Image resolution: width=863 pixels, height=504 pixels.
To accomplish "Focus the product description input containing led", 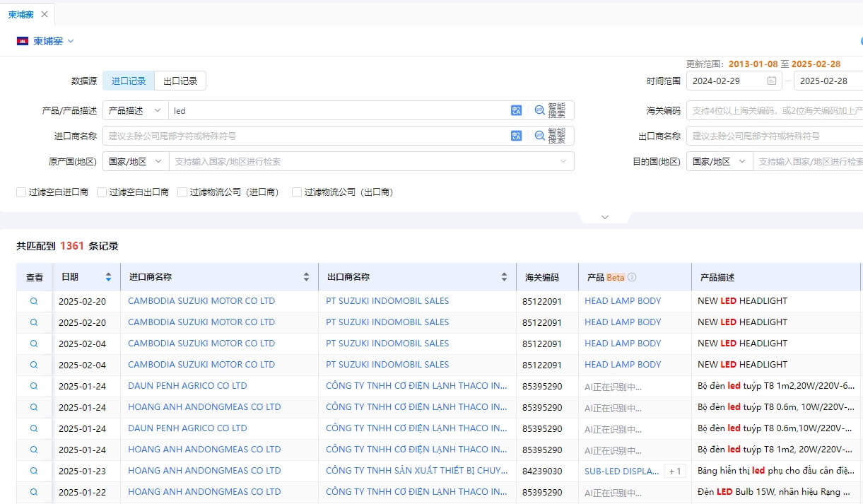I will [x=338, y=110].
